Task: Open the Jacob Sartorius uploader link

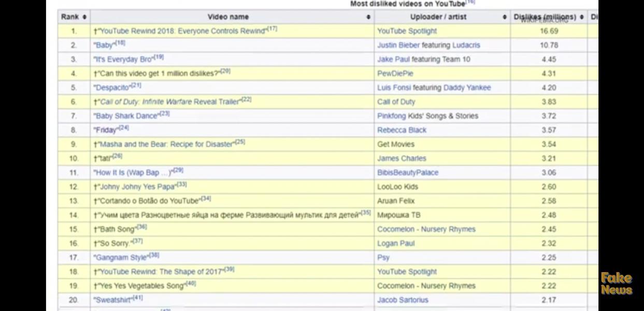Action: click(x=403, y=300)
